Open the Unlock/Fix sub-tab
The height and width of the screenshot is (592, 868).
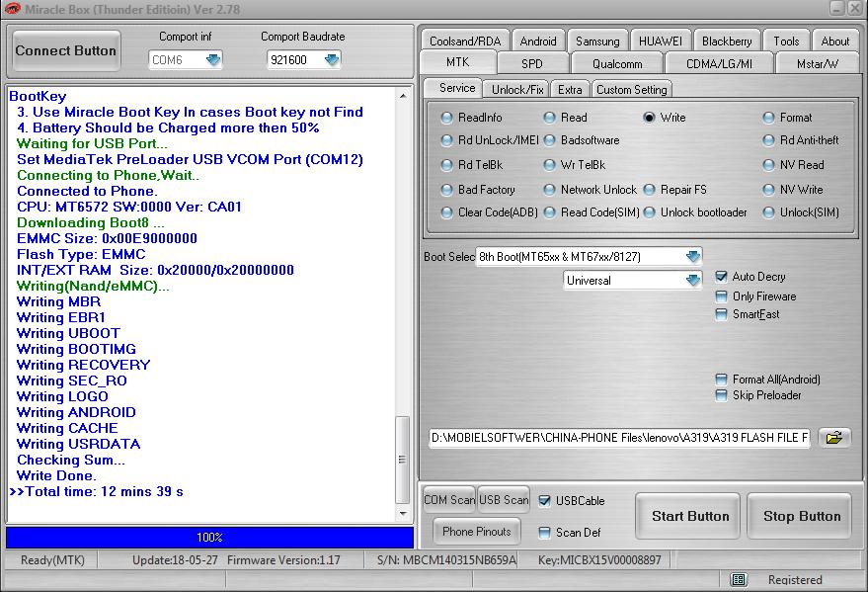[x=517, y=90]
